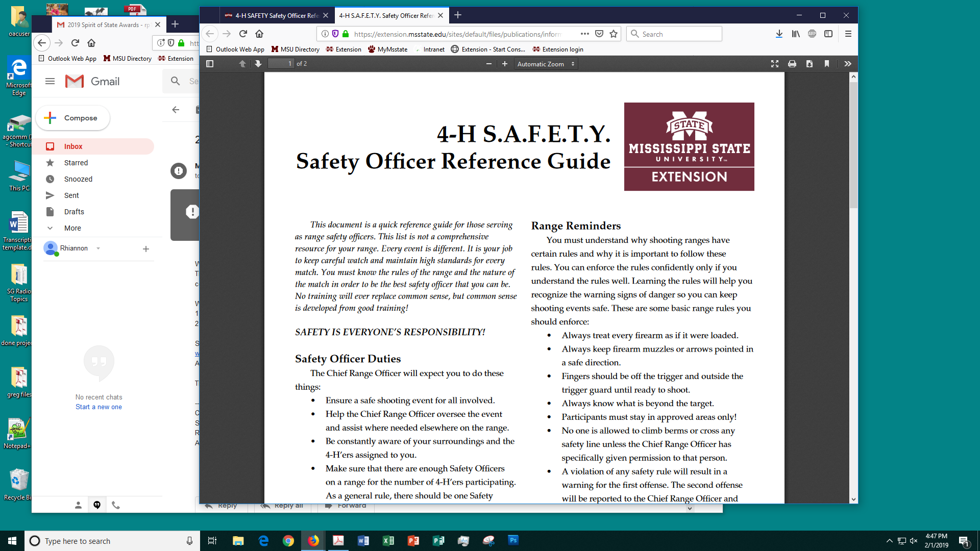Show site information for extension.msstate.edu
This screenshot has height=551, width=980.
pos(325,34)
